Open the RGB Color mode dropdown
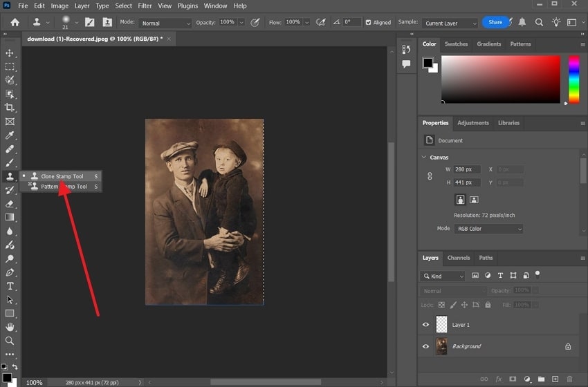This screenshot has width=588, height=387. click(x=488, y=229)
